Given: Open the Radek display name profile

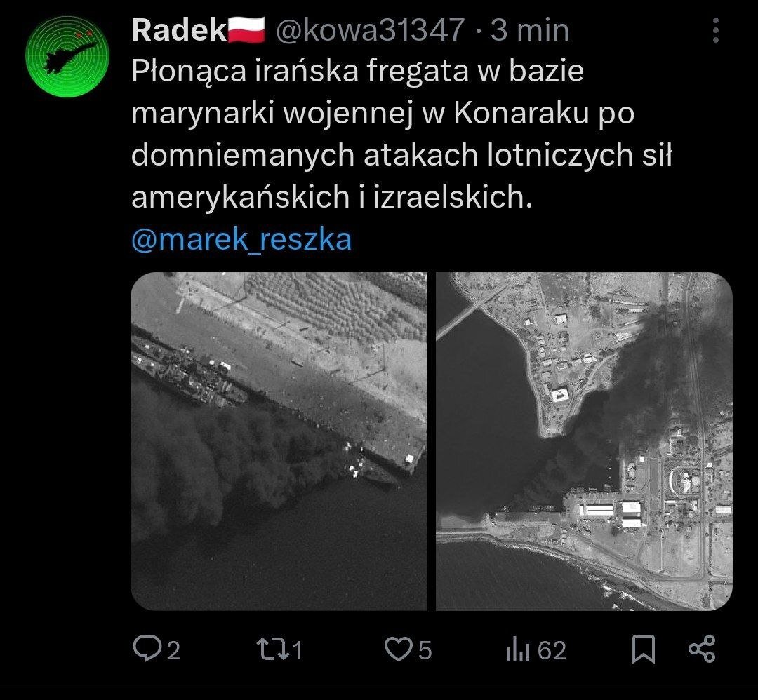Looking at the screenshot, I should tap(178, 30).
